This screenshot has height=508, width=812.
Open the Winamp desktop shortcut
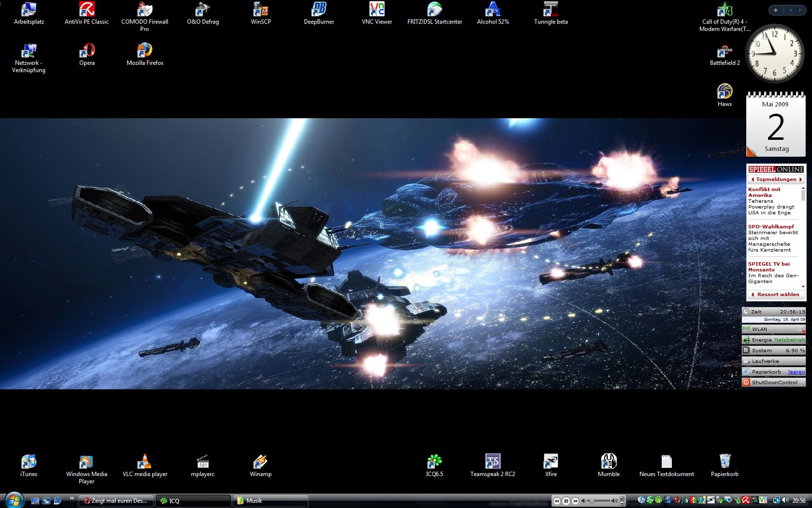tap(261, 465)
